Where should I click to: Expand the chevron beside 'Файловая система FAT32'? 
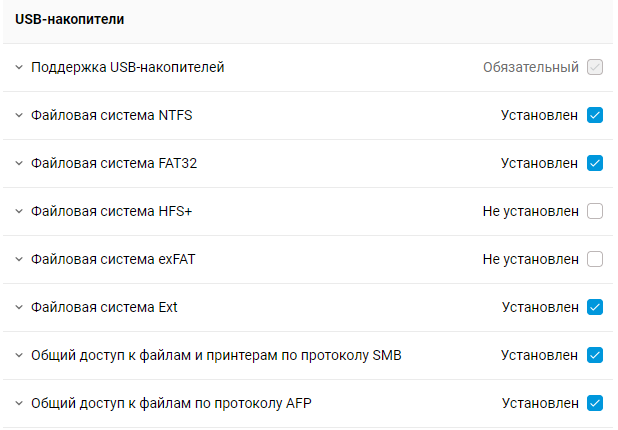click(19, 164)
